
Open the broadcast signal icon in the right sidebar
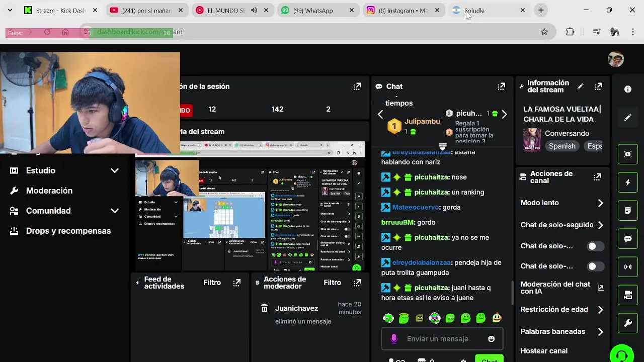tap(628, 267)
